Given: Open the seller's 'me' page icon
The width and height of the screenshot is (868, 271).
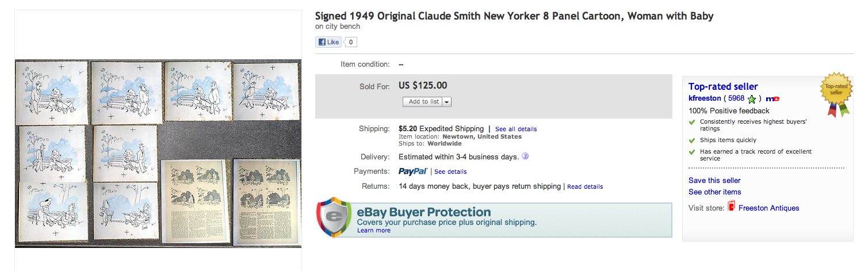Looking at the screenshot, I should (x=773, y=99).
